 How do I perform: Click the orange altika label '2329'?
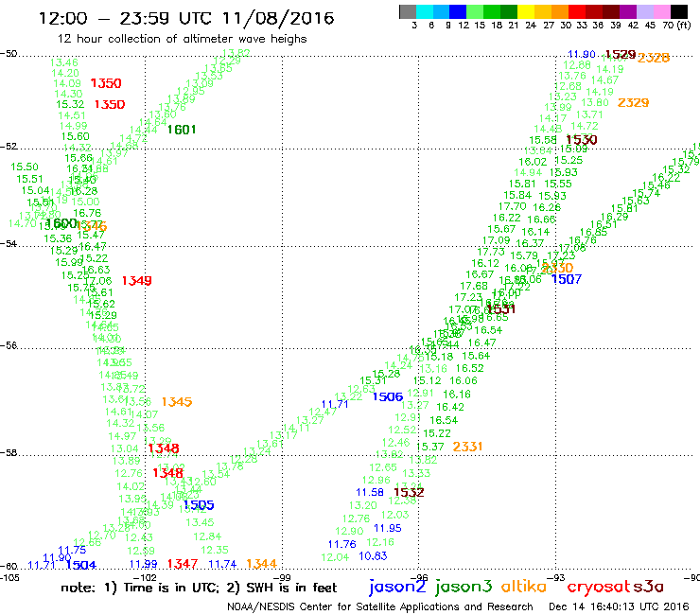click(633, 103)
